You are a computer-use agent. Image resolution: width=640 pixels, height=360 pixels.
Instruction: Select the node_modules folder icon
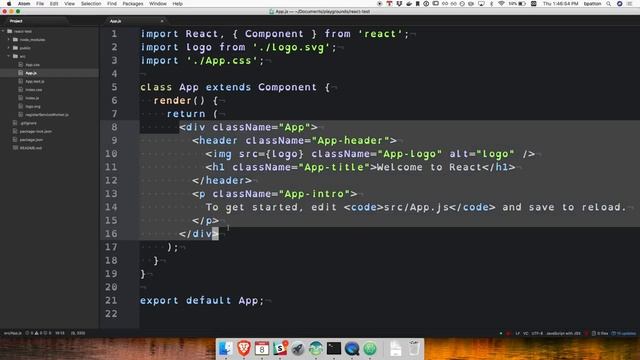pyautogui.click(x=16, y=40)
